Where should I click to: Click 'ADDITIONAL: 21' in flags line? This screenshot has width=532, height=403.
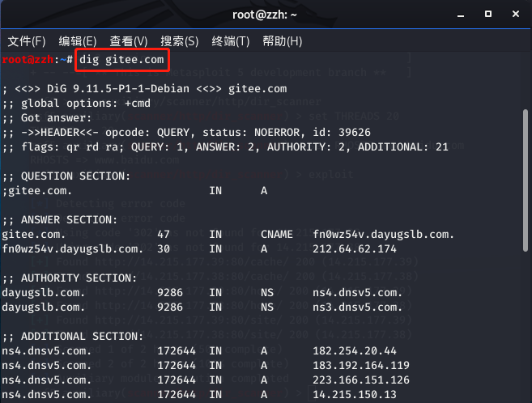pos(403,147)
